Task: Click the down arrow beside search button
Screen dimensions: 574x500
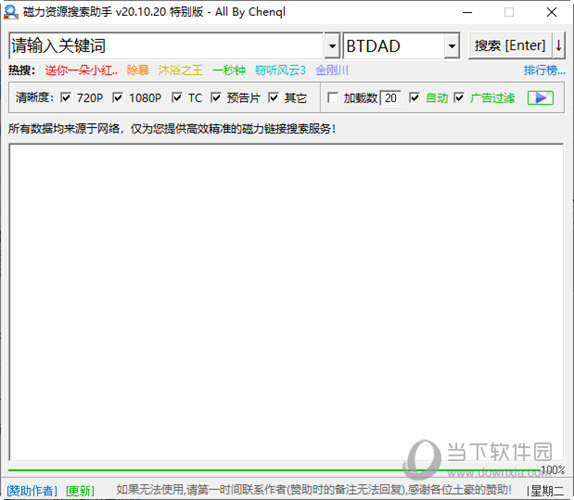Action: (559, 46)
